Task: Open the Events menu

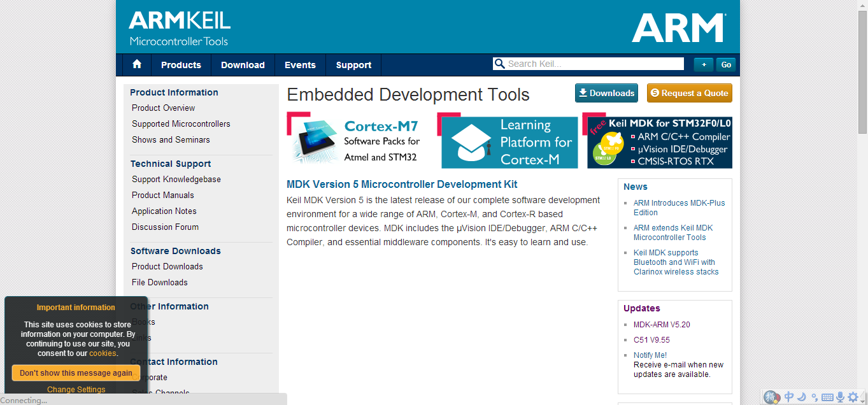Action: 300,65
